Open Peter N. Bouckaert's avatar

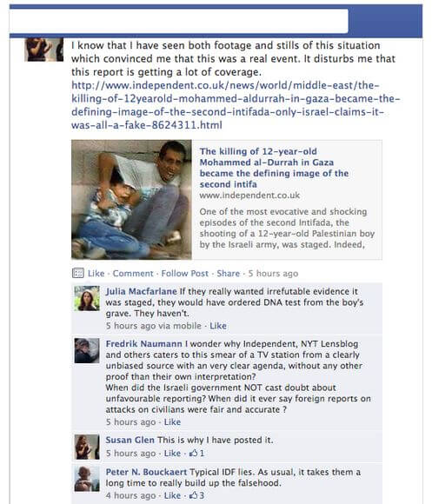[x=87, y=479]
